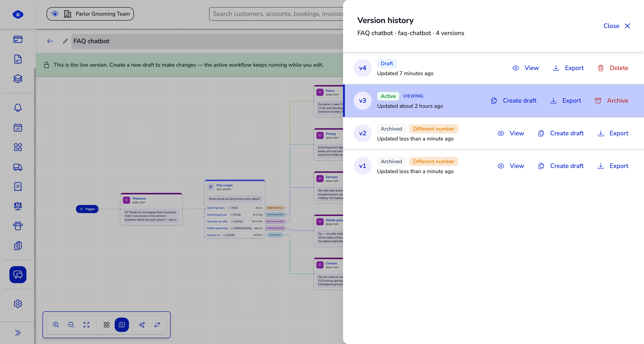Go back with the left arrow
This screenshot has height=344, width=644.
pos(50,41)
